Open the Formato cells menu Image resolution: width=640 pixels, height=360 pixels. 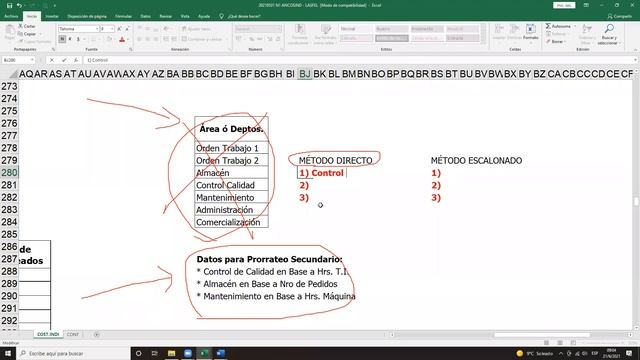531,33
